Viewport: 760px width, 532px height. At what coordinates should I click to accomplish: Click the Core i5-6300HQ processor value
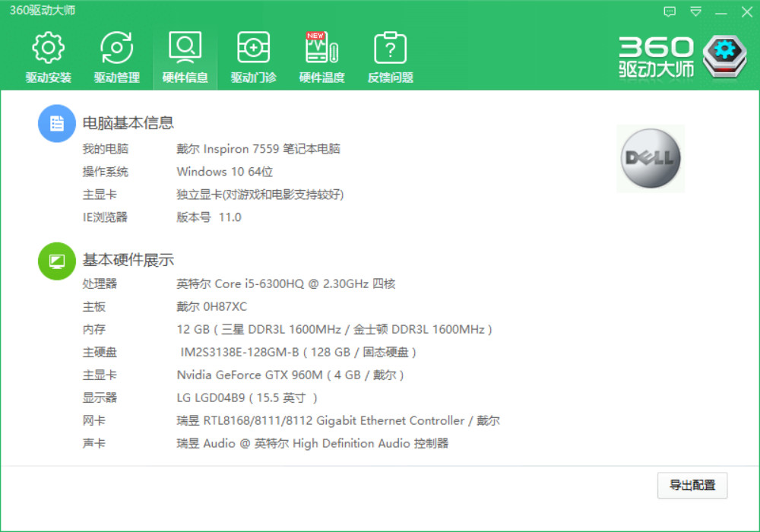(x=286, y=284)
